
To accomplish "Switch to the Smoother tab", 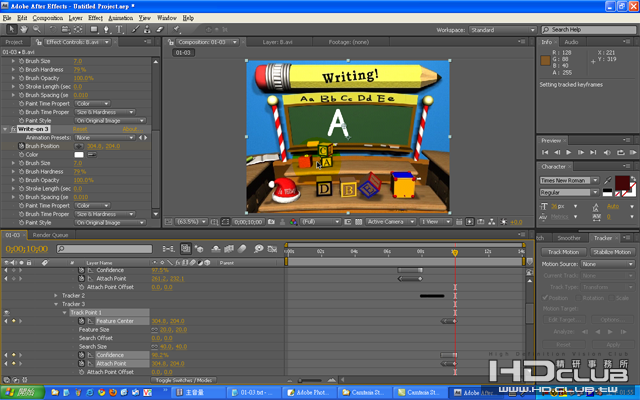I will (569, 238).
